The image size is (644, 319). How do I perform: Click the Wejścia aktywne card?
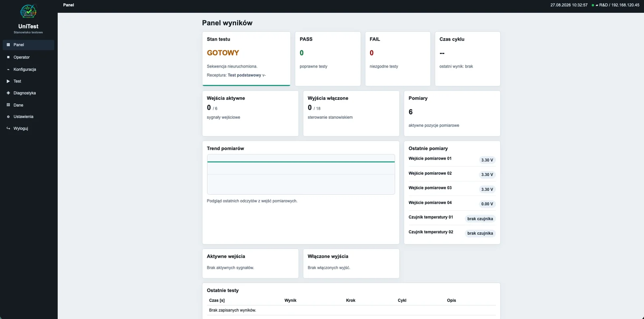click(250, 113)
